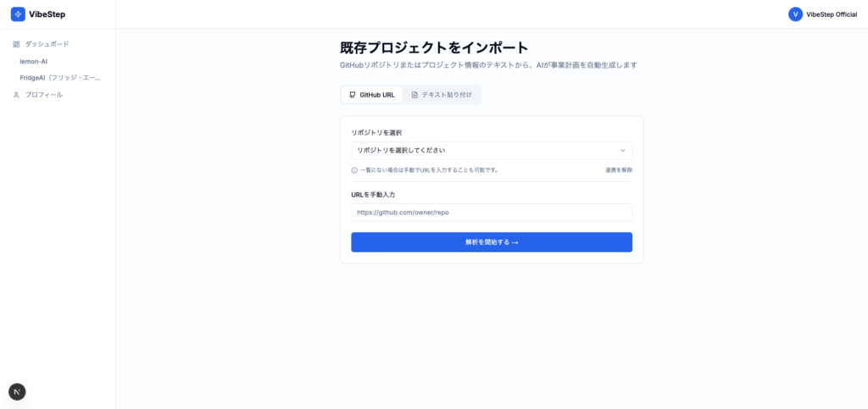
Task: Click the 連携を解除 link
Action: point(618,170)
